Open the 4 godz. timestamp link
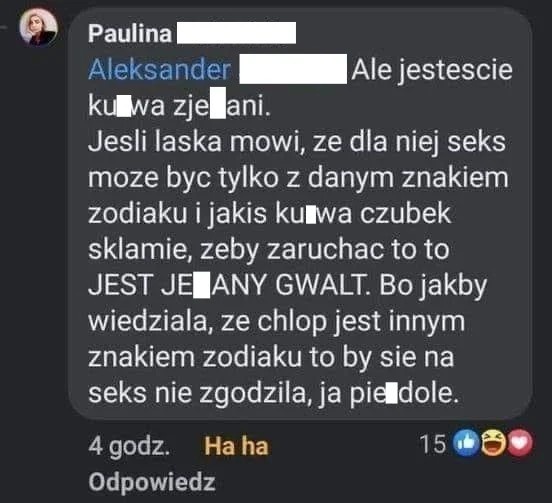The image size is (552, 503). click(129, 447)
